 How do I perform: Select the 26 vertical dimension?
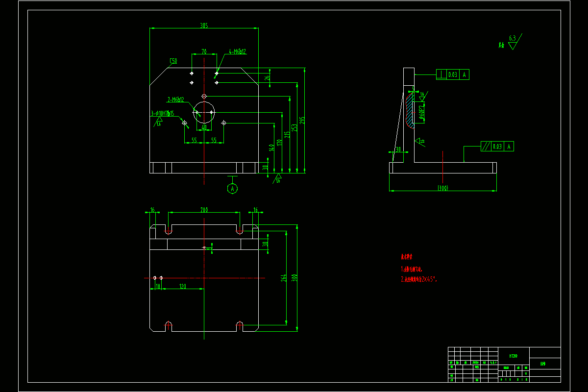click(x=267, y=77)
